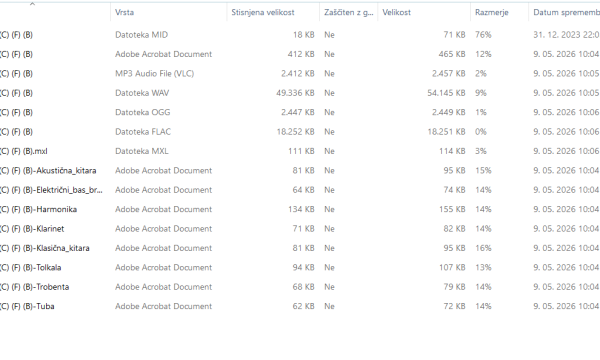Click the MP3 Audio File (VLC) type cell
This screenshot has width=600, height=360.
(x=155, y=73)
